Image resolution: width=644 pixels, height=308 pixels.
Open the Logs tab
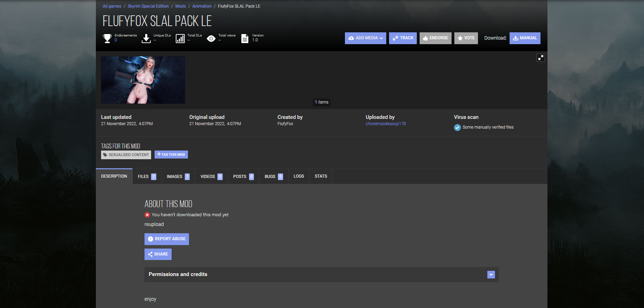pos(299,176)
